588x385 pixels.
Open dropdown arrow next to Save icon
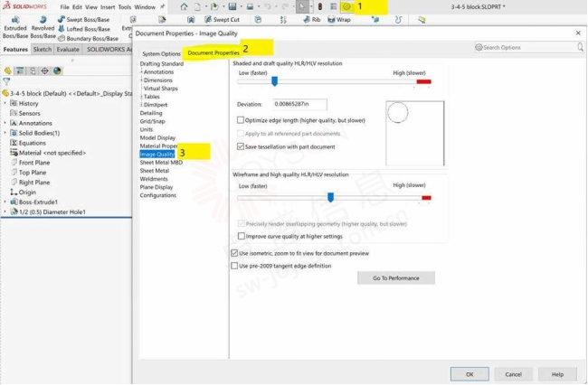(241, 6)
